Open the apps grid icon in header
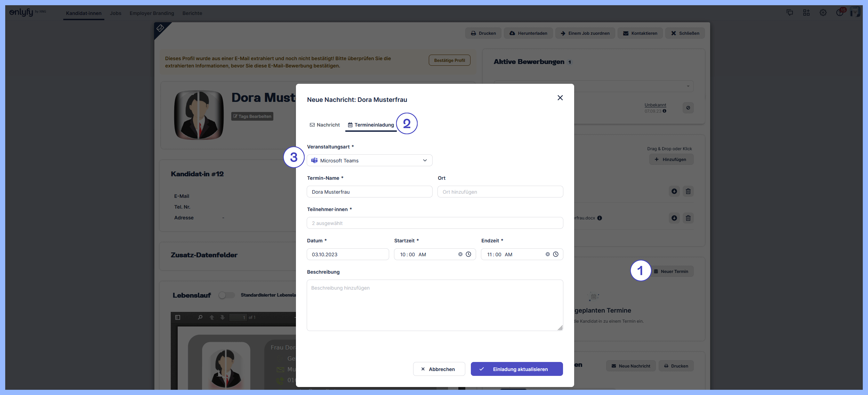The height and width of the screenshot is (395, 868). [806, 13]
